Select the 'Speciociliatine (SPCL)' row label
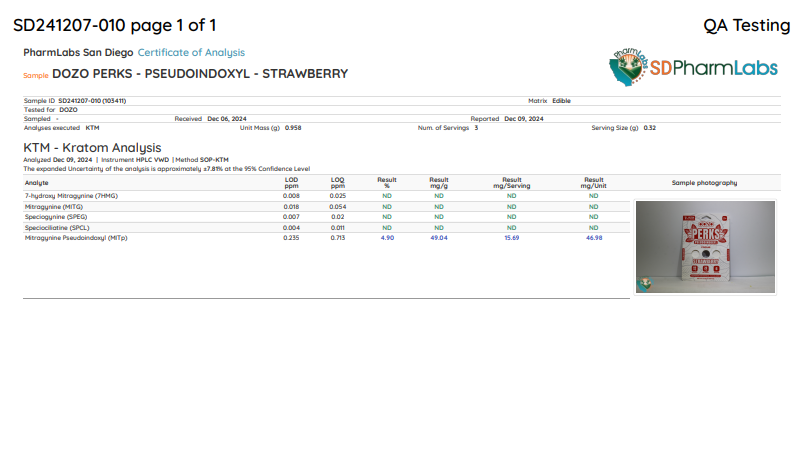 (57, 228)
